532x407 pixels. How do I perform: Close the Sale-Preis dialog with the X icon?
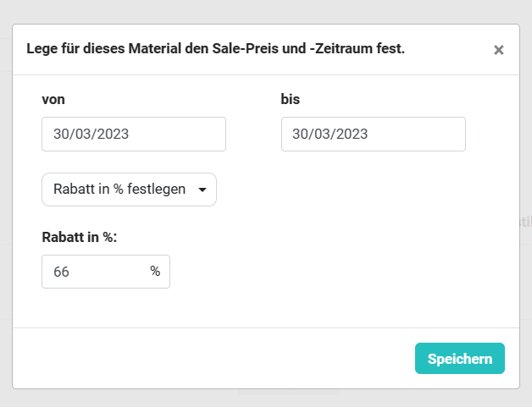tap(498, 50)
